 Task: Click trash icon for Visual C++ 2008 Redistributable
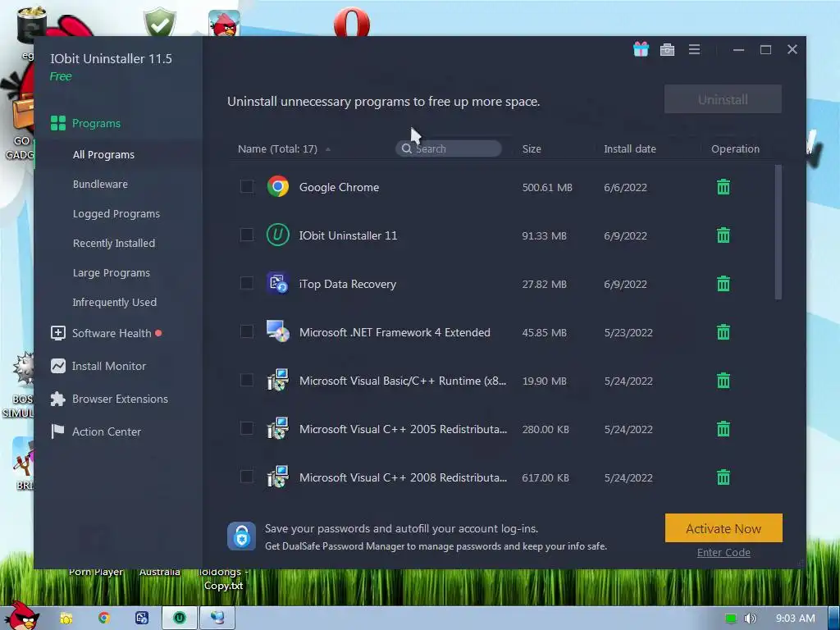(724, 477)
